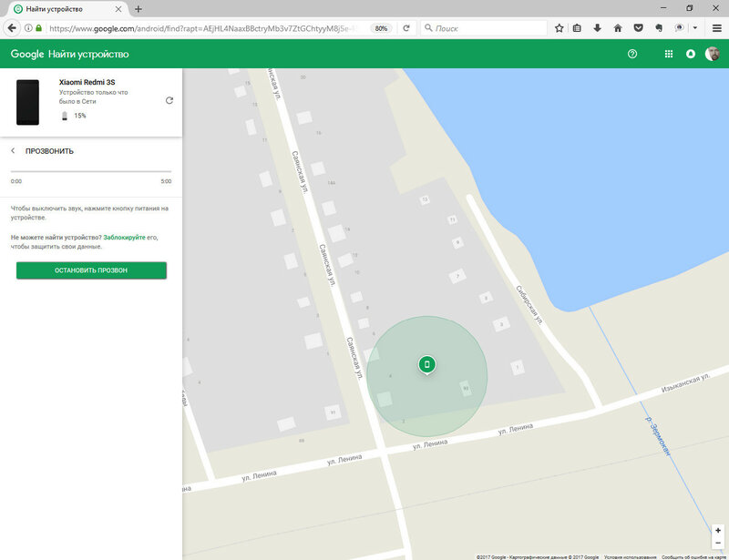Viewport: 729px width, 560px height.
Task: Click the device location marker on map
Action: (426, 365)
